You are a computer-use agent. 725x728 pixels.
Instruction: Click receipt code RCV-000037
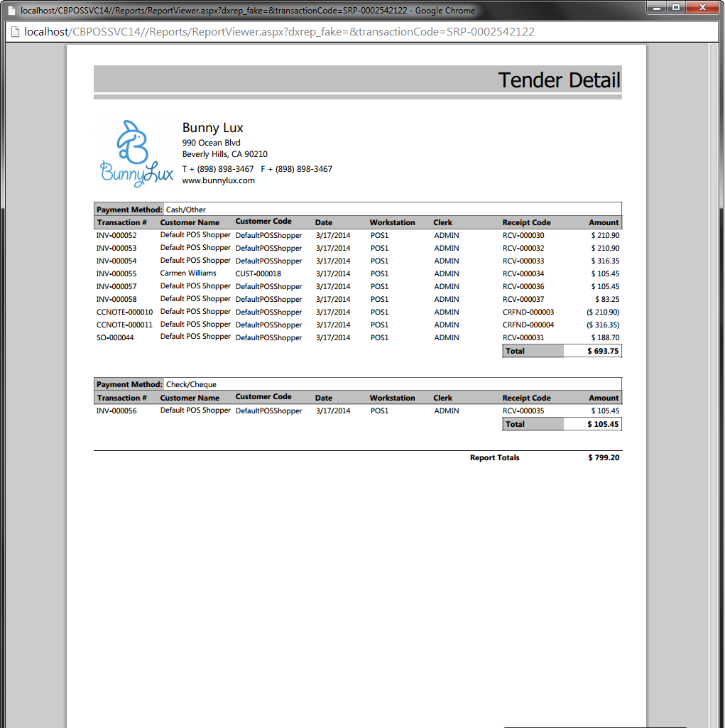[523, 299]
